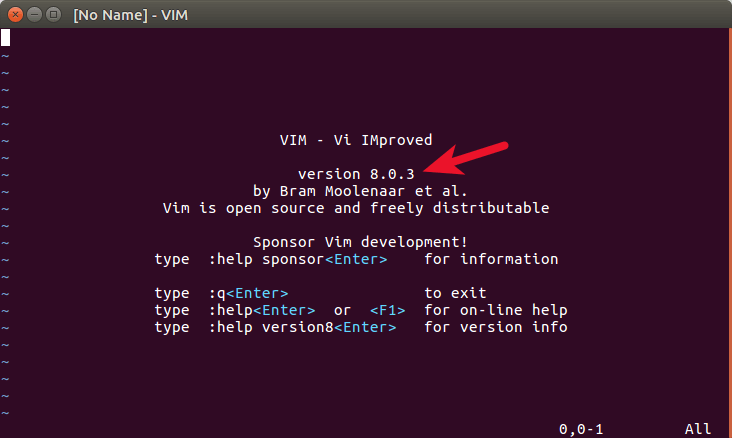Click the '<F1>' key hint
Image resolution: width=732 pixels, height=438 pixels.
coord(387,310)
